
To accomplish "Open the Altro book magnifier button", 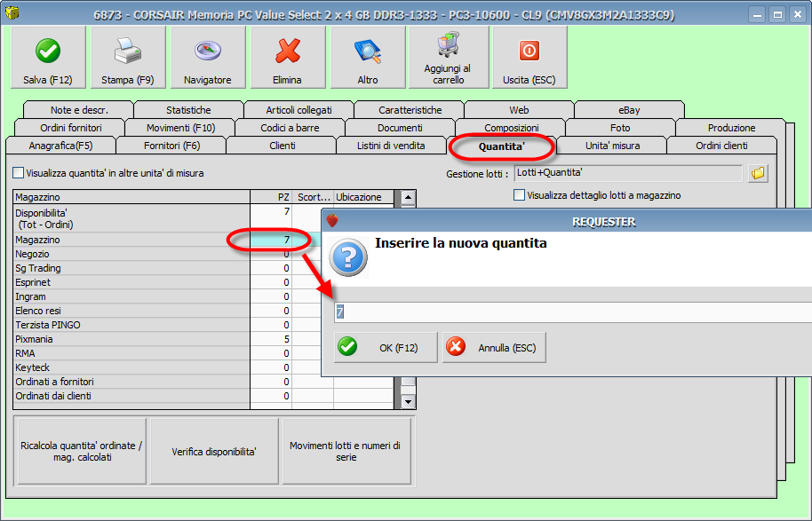I will (368, 58).
